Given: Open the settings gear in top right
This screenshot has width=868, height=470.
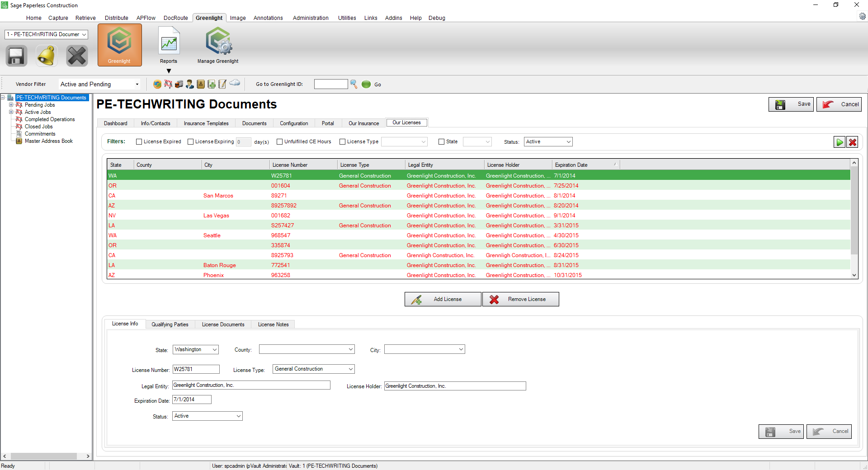Looking at the screenshot, I should click(x=862, y=16).
